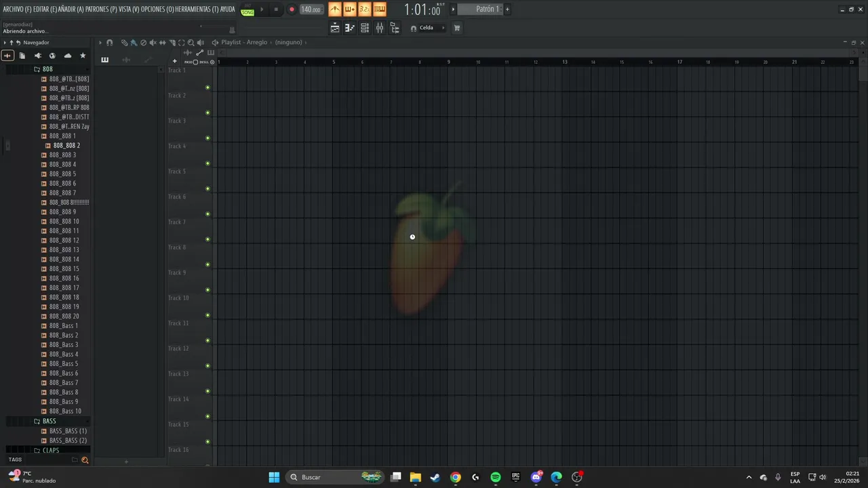Open the AYUDA menu
The image size is (868, 488).
(227, 9)
